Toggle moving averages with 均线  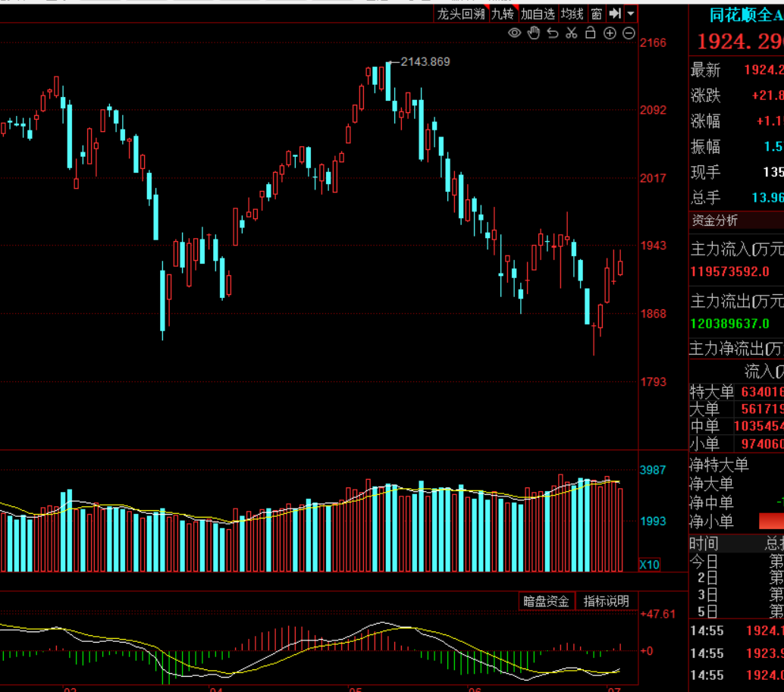pos(572,14)
